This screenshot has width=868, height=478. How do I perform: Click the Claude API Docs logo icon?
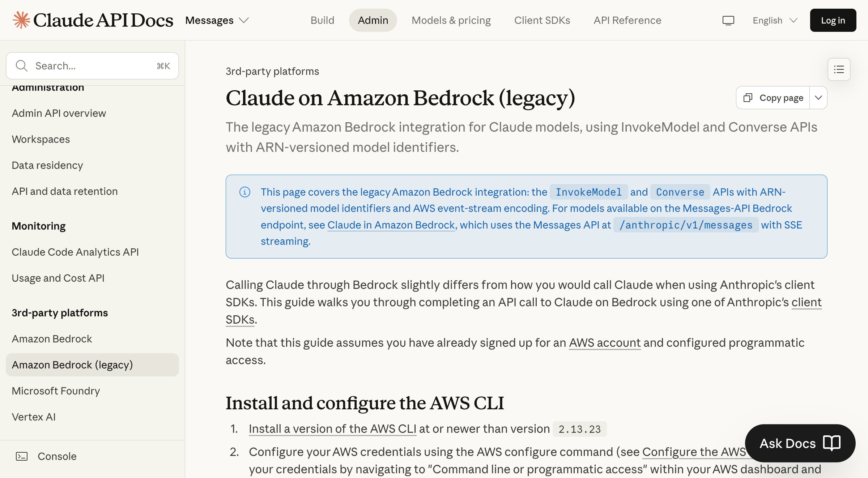pos(21,20)
